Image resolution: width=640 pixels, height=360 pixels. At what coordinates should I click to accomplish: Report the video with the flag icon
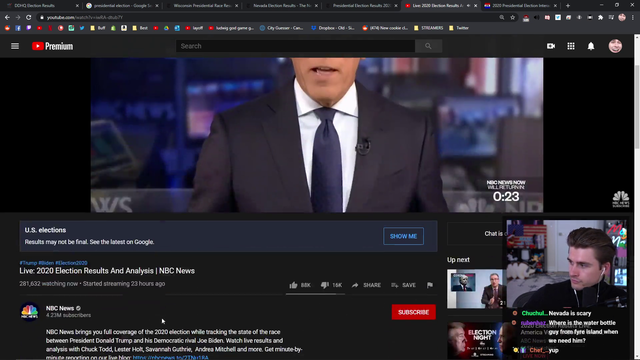[x=430, y=285]
